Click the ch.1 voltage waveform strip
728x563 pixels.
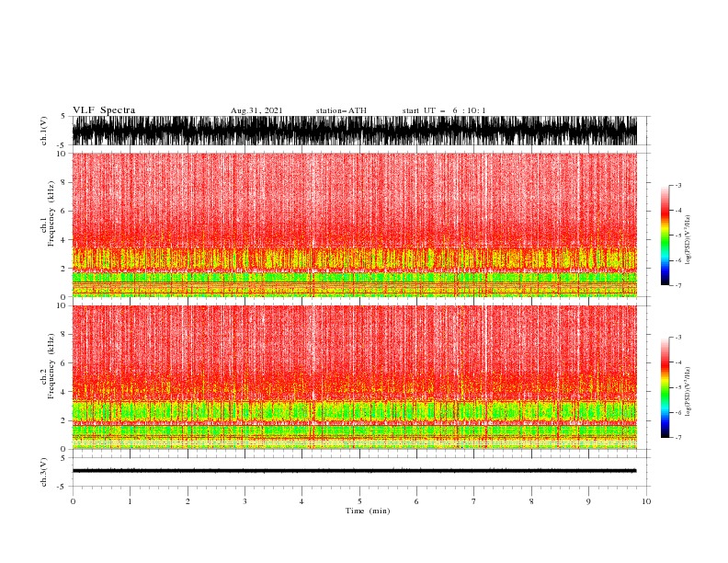click(355, 131)
